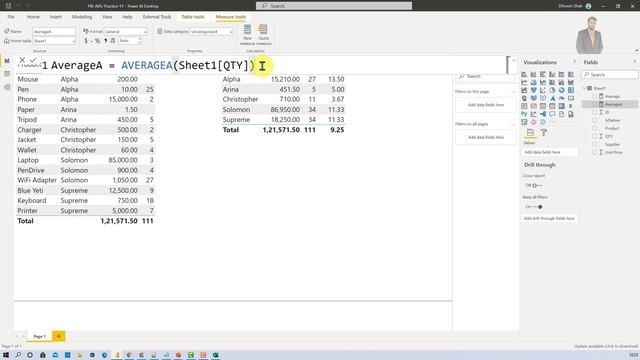The height and width of the screenshot is (360, 640).
Task: Switch to the Modeling ribbon tab
Action: 82,17
